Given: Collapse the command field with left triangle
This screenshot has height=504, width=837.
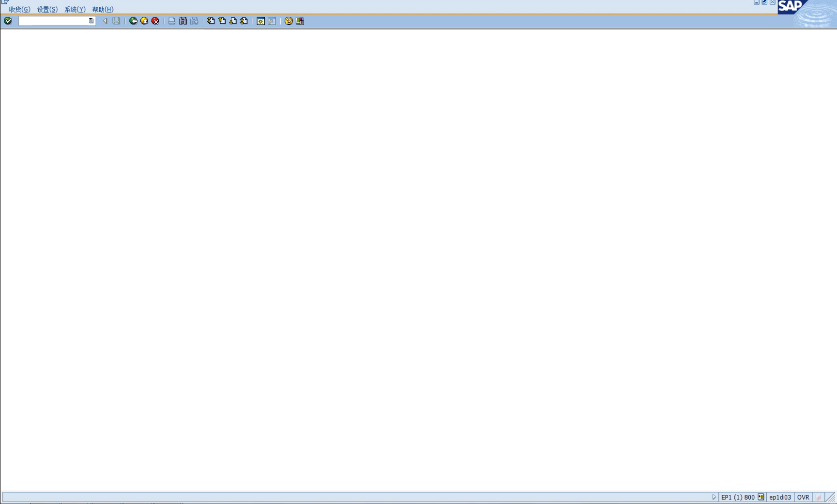Looking at the screenshot, I should [105, 21].
